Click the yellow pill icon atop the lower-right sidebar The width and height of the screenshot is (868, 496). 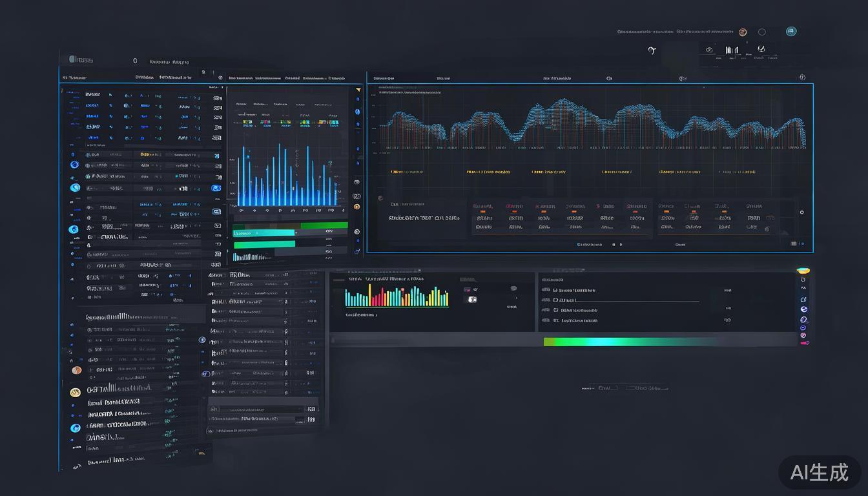coord(803,271)
